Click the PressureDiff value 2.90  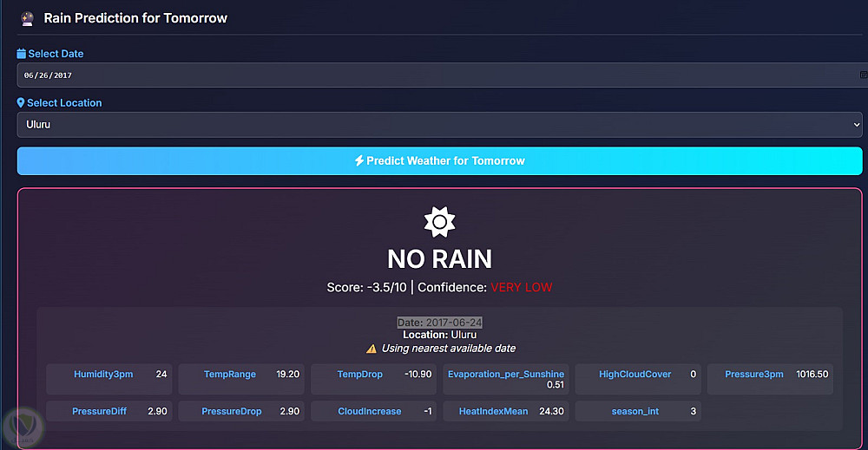[x=157, y=411]
